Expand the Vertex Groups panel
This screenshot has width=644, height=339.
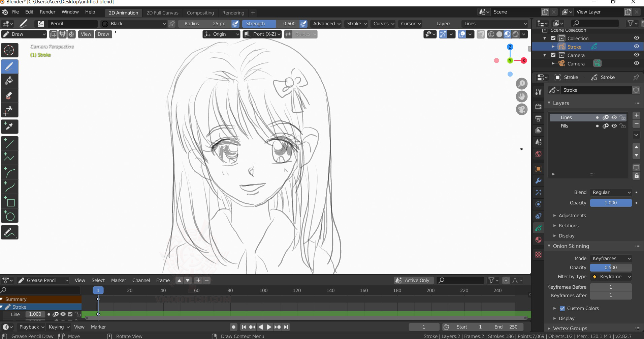point(570,328)
